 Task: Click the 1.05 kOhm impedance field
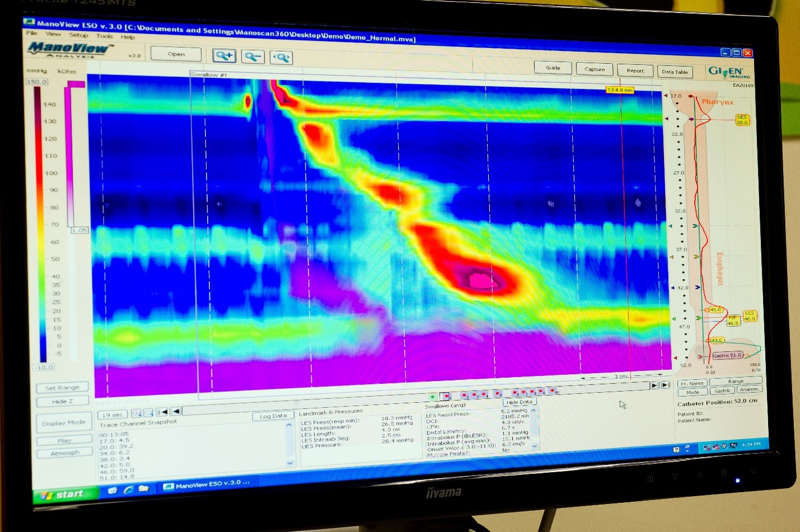point(79,230)
